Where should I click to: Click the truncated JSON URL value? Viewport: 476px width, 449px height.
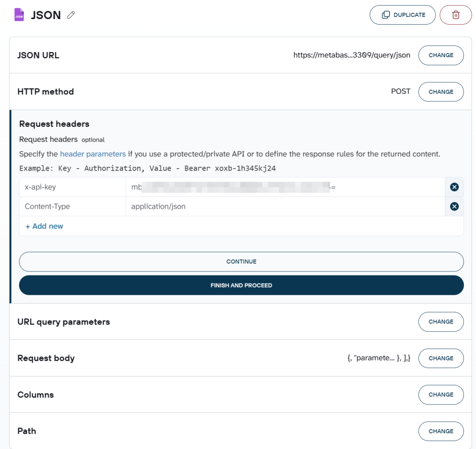(351, 55)
